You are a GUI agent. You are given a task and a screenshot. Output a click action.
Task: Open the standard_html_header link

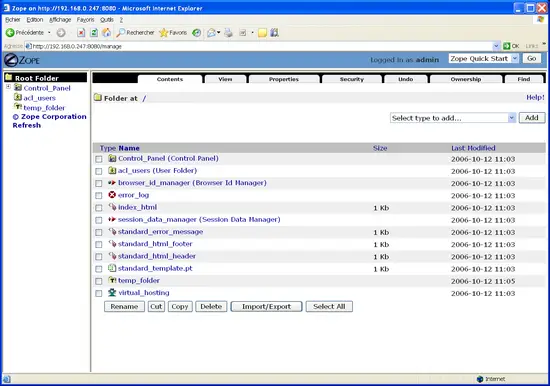[x=157, y=256]
